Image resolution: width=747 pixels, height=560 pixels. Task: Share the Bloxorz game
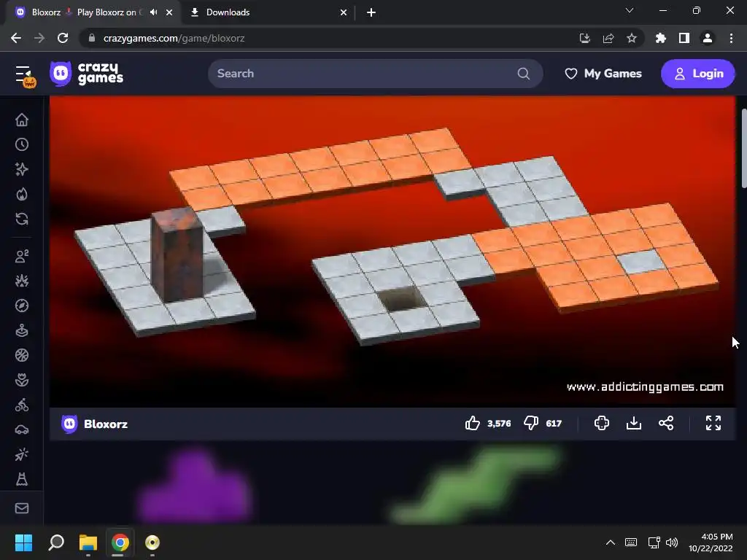pyautogui.click(x=666, y=423)
